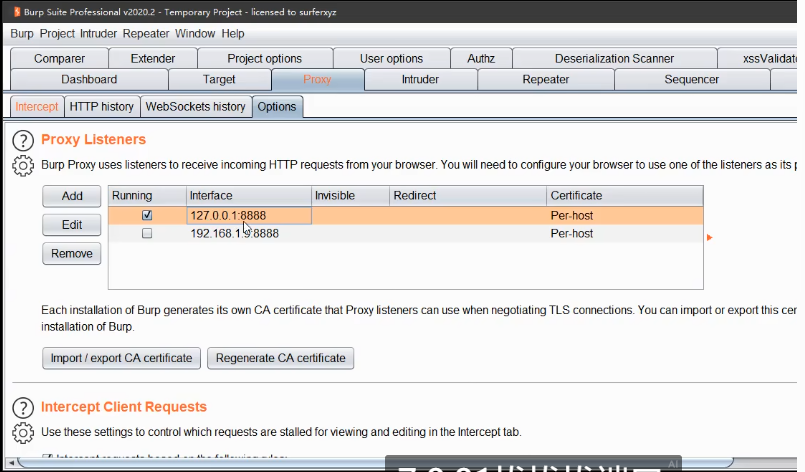
Task: Open the Repeater menu
Action: 146,33
